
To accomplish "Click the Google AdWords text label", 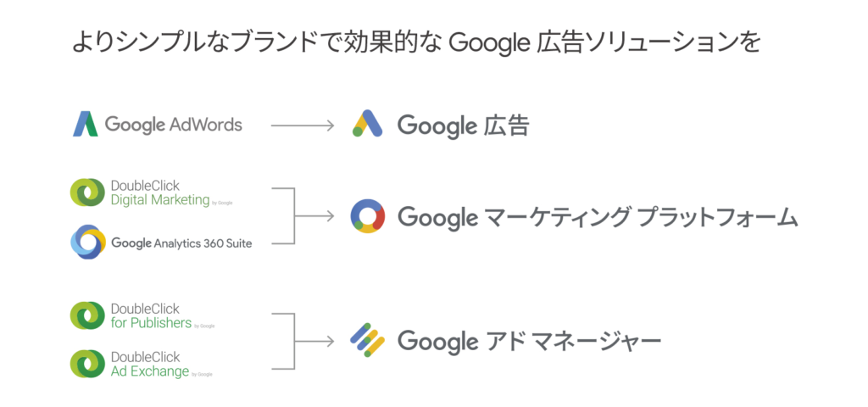I will click(x=173, y=125).
